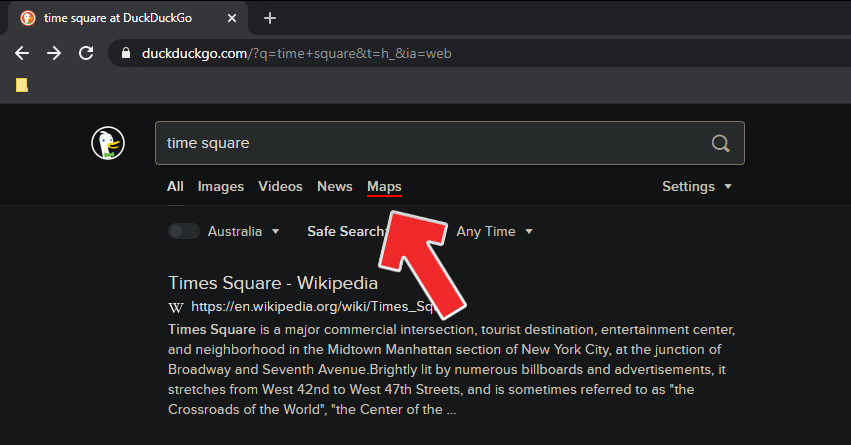Reload the page with the refresh icon
This screenshot has width=851, height=445.
click(86, 53)
